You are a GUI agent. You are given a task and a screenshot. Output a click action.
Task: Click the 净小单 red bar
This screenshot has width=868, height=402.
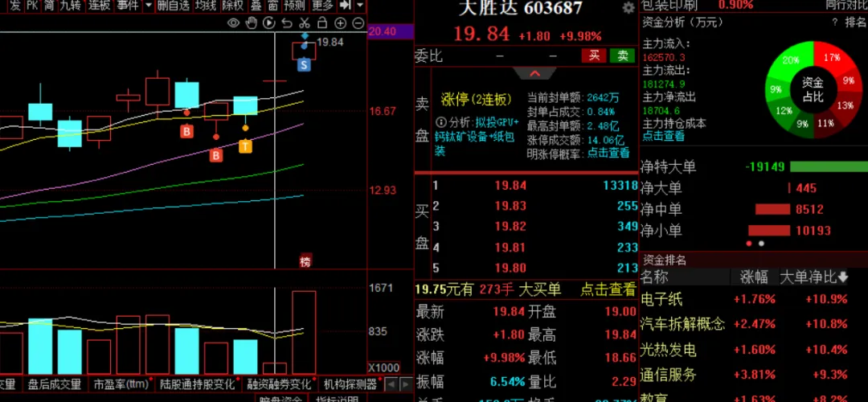pos(769,231)
